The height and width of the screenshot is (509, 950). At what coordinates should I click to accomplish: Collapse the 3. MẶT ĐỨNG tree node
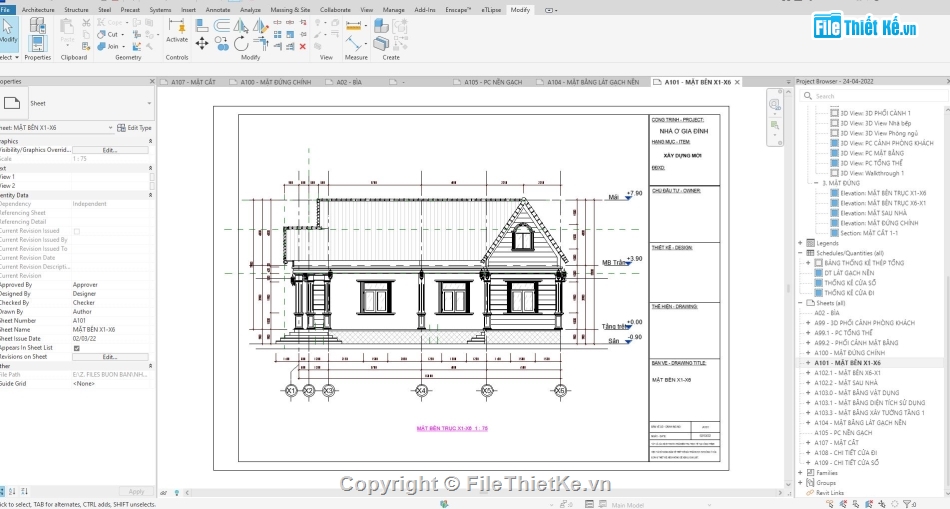point(815,183)
